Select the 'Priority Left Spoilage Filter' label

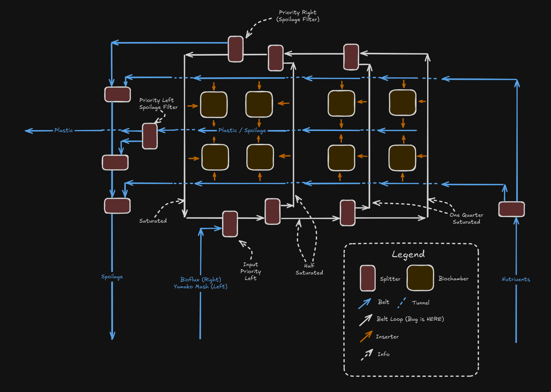pos(158,104)
